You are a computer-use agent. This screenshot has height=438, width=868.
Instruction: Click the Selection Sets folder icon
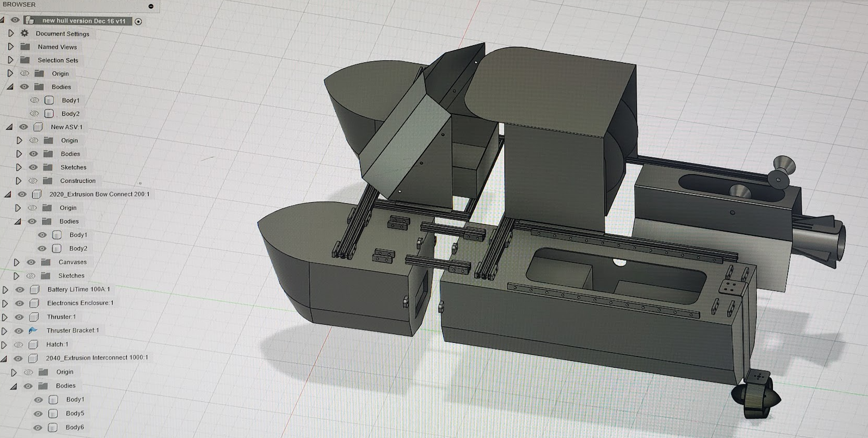pos(25,60)
